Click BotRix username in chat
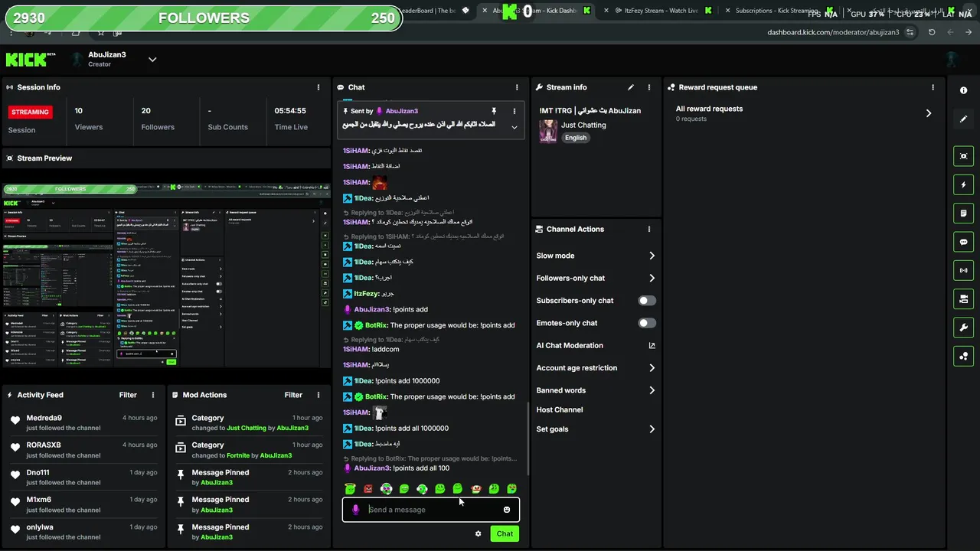 375,325
